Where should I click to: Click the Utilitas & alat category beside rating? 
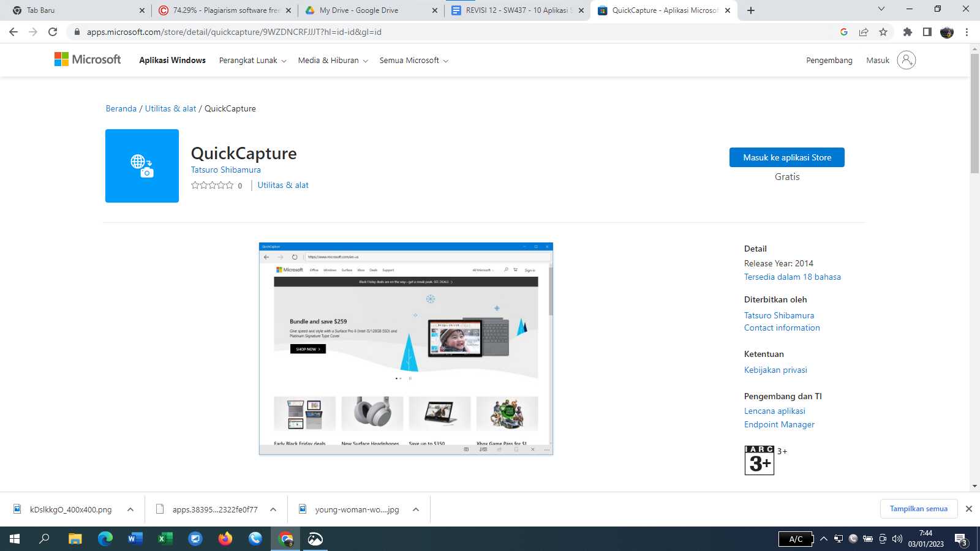(283, 185)
